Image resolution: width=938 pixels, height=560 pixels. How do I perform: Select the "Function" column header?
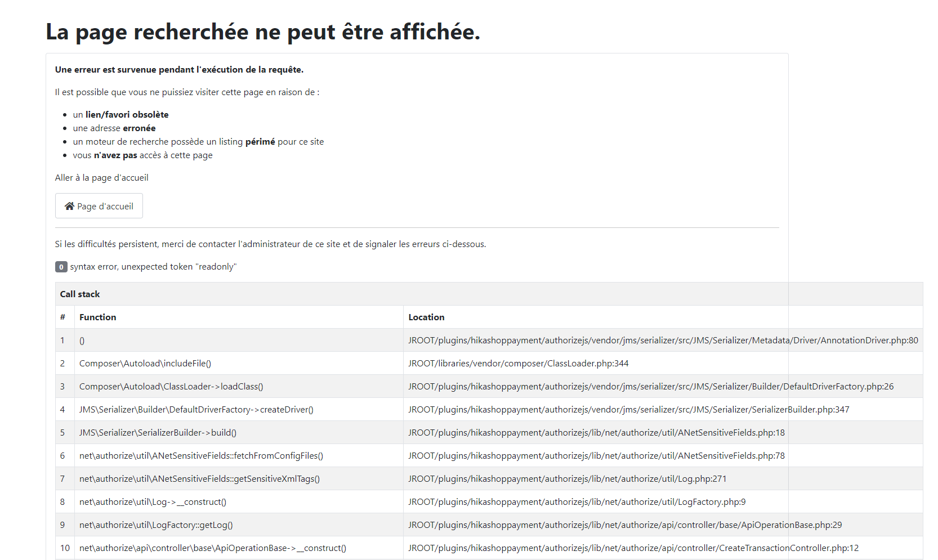coord(97,317)
